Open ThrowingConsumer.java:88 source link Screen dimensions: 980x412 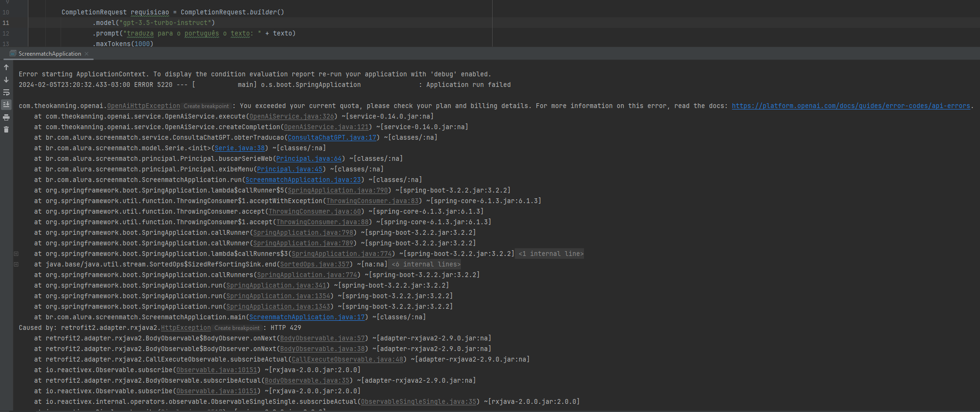(322, 222)
